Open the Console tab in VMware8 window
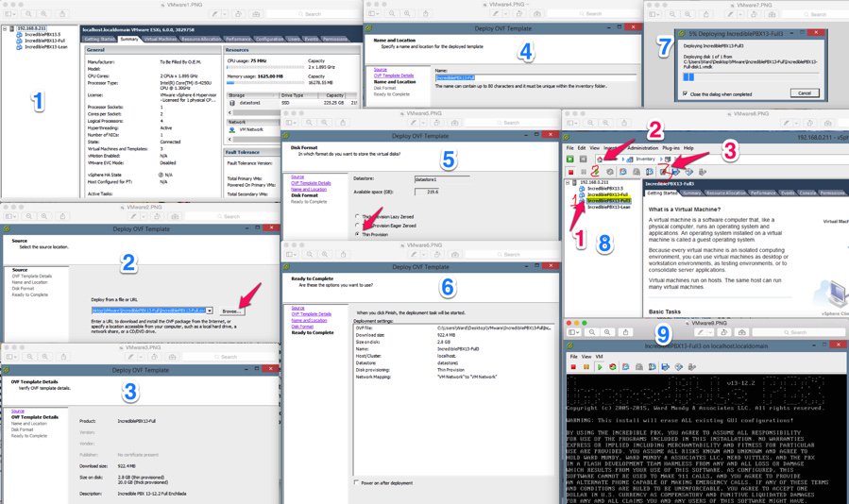This screenshot has width=849, height=504. click(x=807, y=193)
